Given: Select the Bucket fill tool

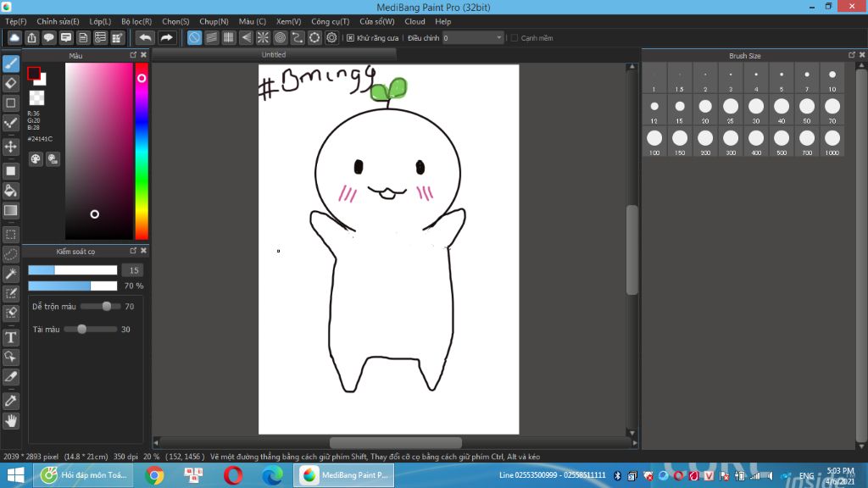Looking at the screenshot, I should point(10,191).
